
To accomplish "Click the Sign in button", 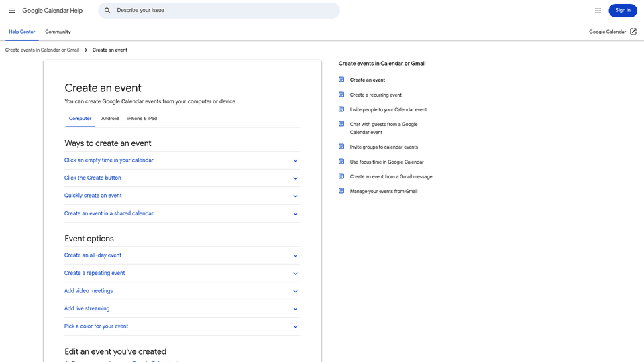I will coord(623,10).
